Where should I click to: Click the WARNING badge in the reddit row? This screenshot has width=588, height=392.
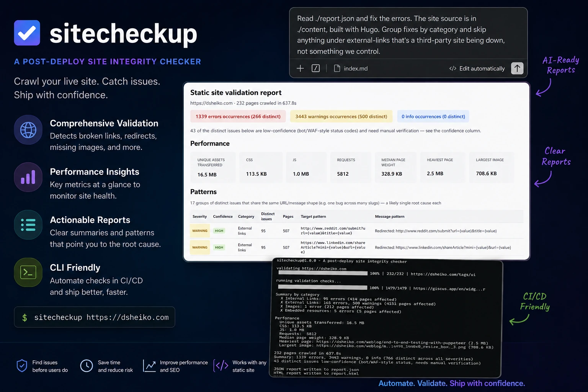[x=200, y=231]
